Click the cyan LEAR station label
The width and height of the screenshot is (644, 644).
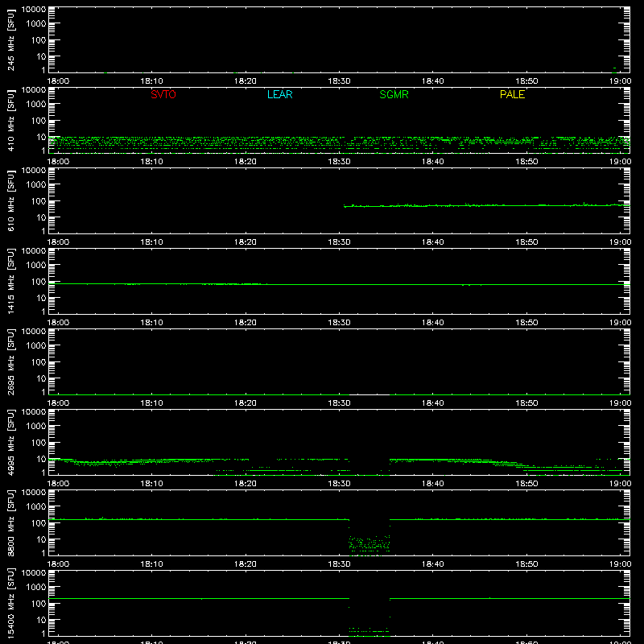(x=279, y=94)
